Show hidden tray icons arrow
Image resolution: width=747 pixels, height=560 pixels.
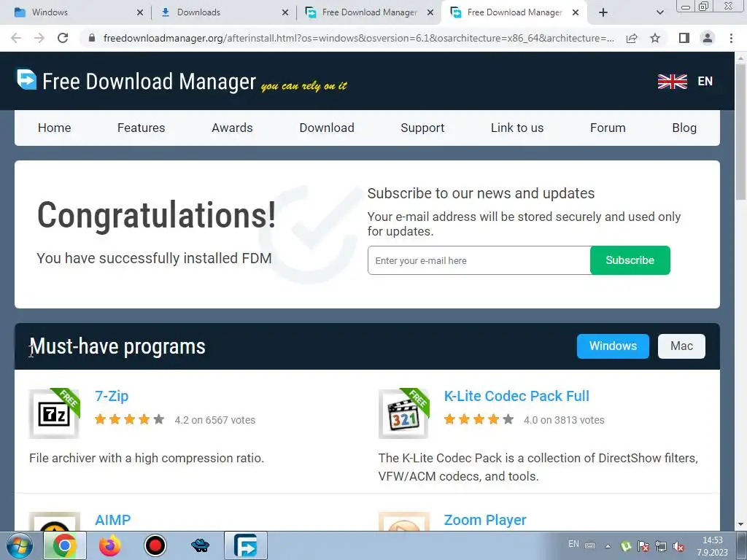point(608,545)
